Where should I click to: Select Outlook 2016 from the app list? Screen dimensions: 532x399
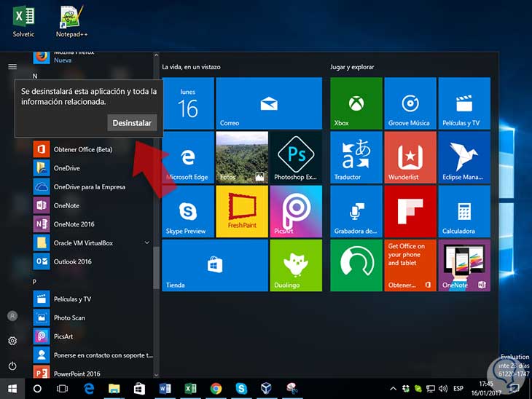(73, 261)
